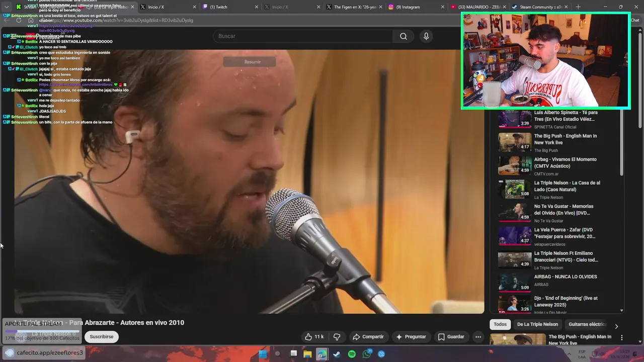Open Luis Alberto Spinetta Té para Tres thumbnail
Viewport: 644px width, 362px height.
[x=515, y=119]
